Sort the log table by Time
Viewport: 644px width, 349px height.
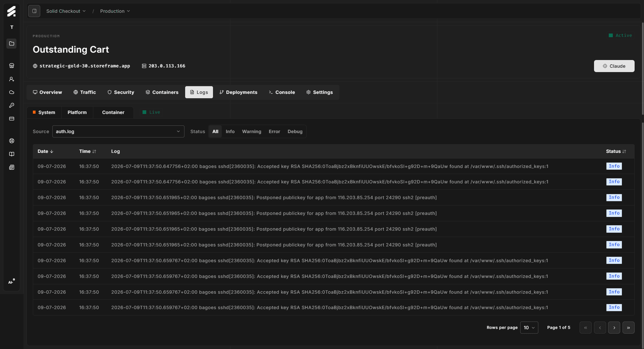point(88,152)
